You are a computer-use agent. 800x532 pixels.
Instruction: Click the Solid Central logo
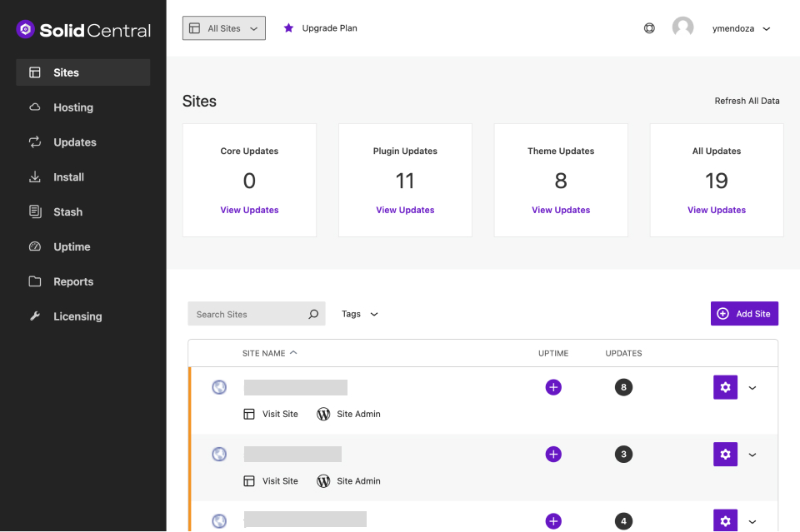[83, 30]
